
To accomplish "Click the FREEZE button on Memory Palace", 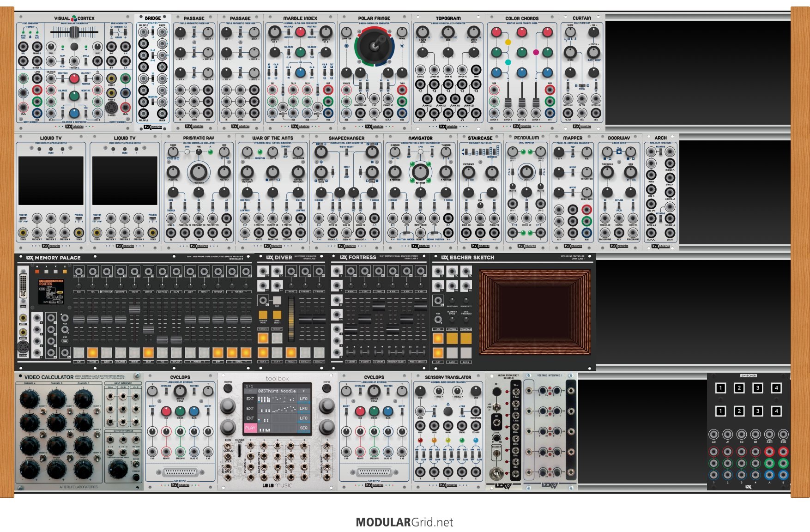I will click(92, 353).
